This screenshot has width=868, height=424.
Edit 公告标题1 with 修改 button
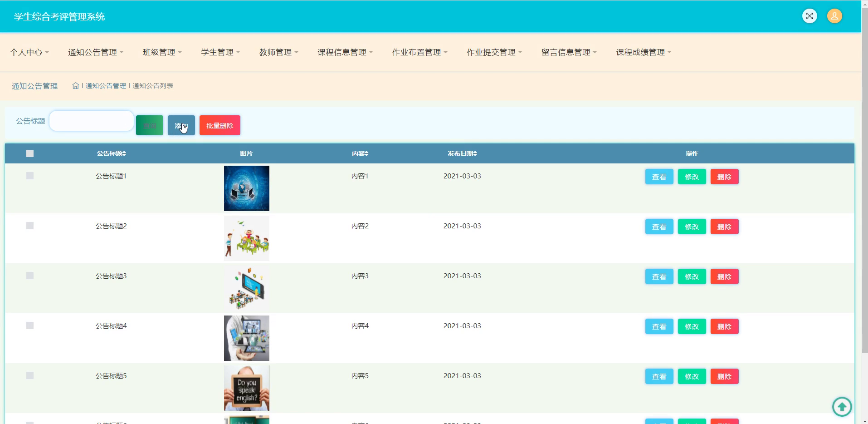click(692, 177)
